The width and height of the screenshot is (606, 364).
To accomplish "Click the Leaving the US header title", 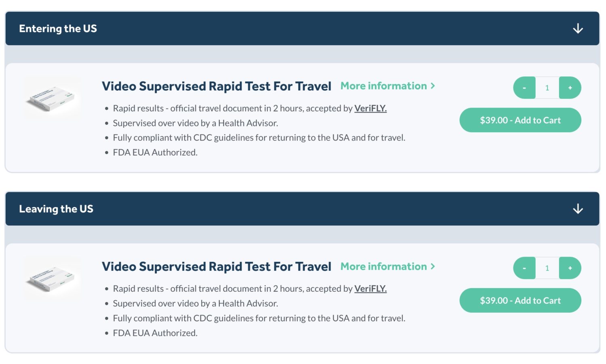I will [56, 209].
